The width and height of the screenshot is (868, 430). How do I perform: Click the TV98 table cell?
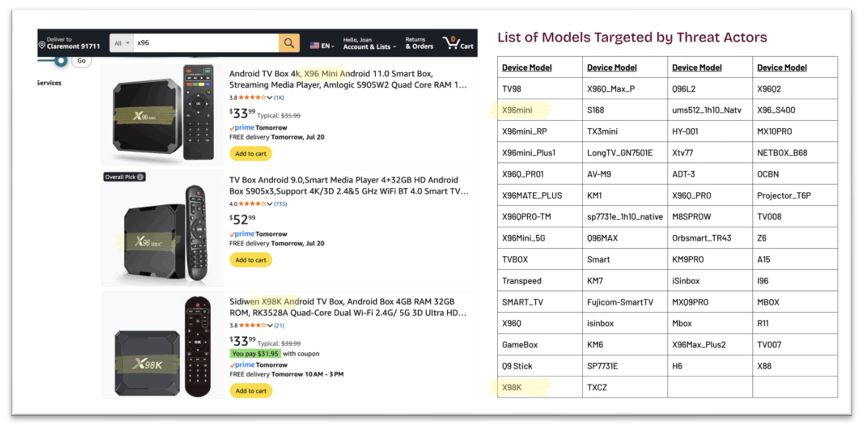(x=540, y=88)
